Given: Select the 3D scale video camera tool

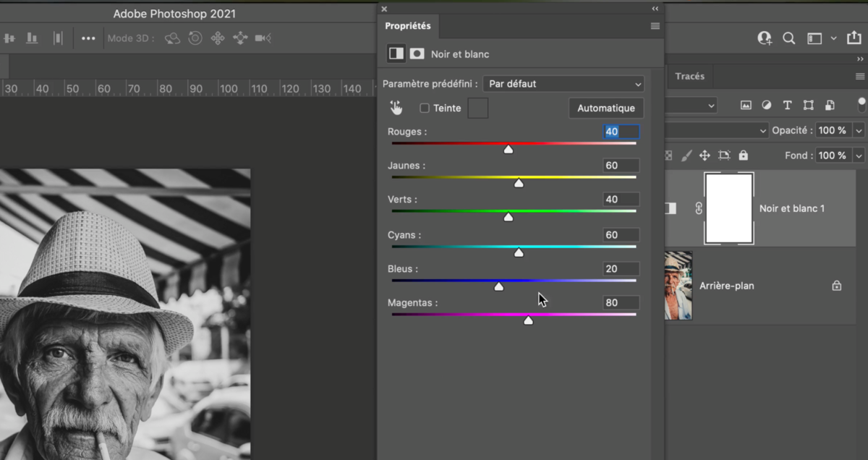Looking at the screenshot, I should [x=263, y=38].
